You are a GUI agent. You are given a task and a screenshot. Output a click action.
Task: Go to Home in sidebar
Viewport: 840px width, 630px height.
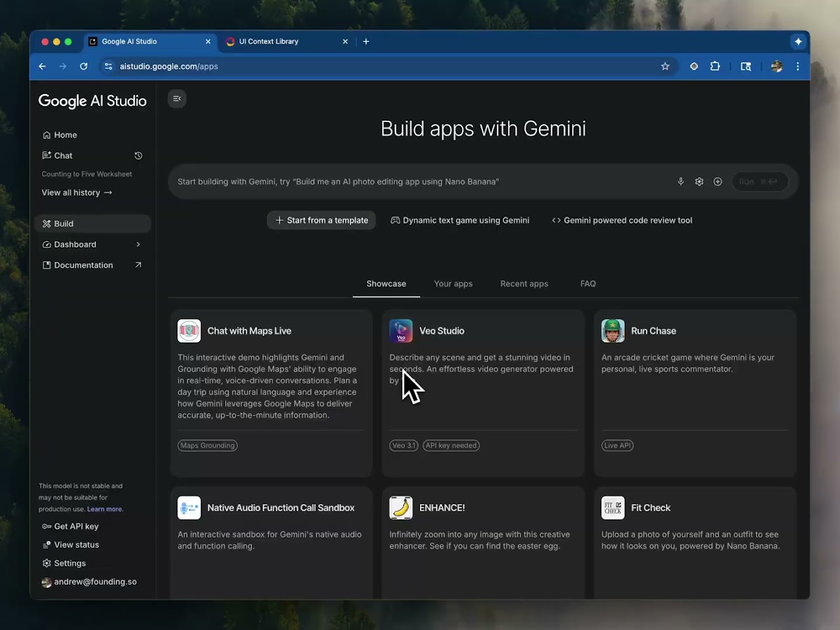[x=93, y=135]
